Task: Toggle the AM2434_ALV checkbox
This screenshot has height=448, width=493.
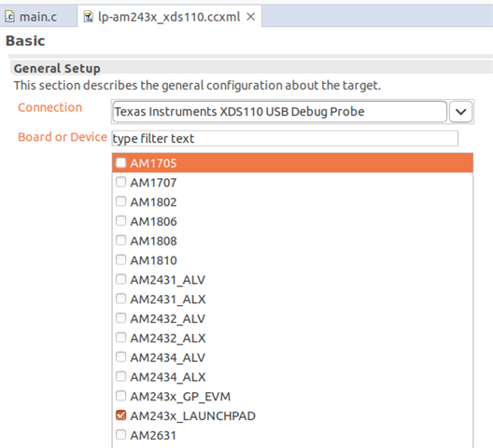Action: pos(121,357)
